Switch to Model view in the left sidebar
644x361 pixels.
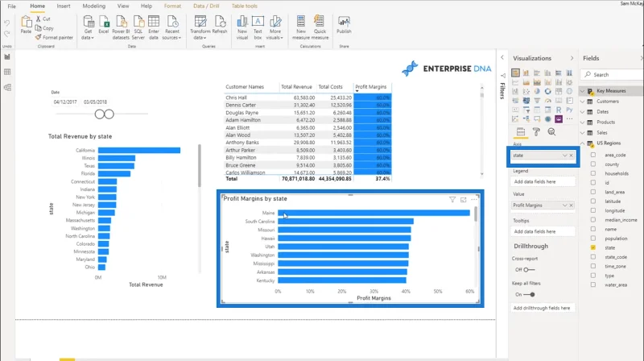(x=7, y=88)
